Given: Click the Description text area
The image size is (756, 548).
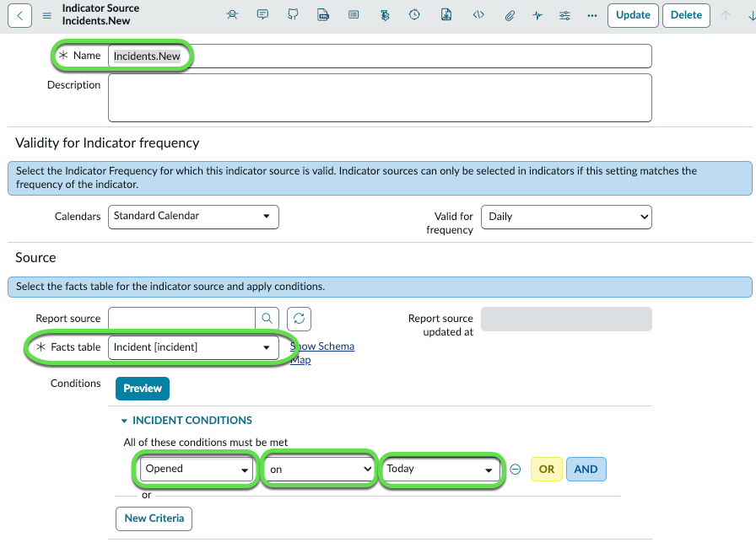Looking at the screenshot, I should point(380,98).
